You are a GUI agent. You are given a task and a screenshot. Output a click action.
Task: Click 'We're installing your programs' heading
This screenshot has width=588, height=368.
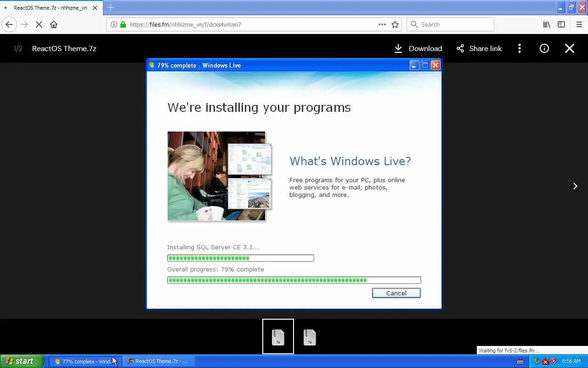click(x=259, y=108)
